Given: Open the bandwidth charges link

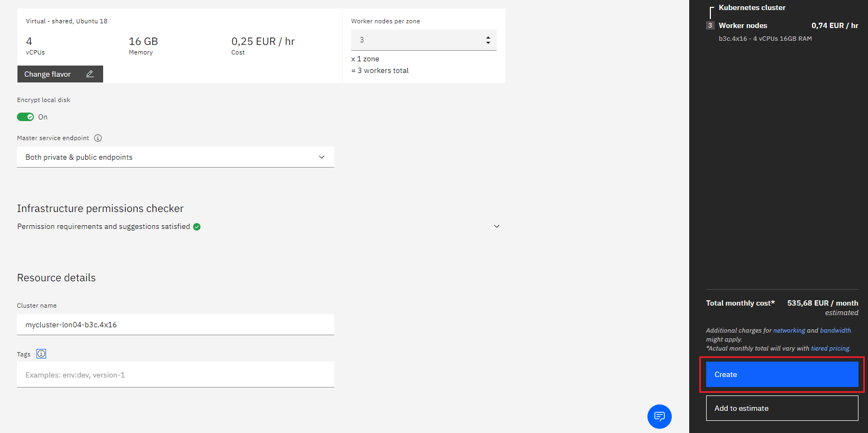Looking at the screenshot, I should tap(835, 330).
